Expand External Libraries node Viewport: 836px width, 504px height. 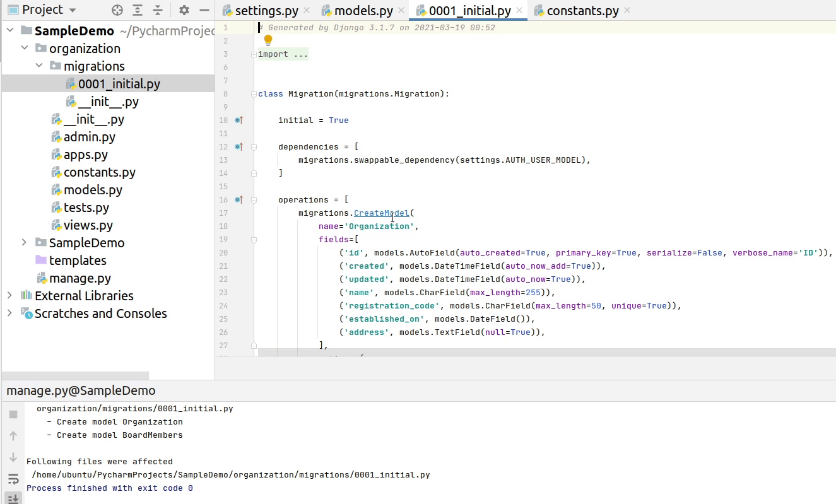pos(9,296)
